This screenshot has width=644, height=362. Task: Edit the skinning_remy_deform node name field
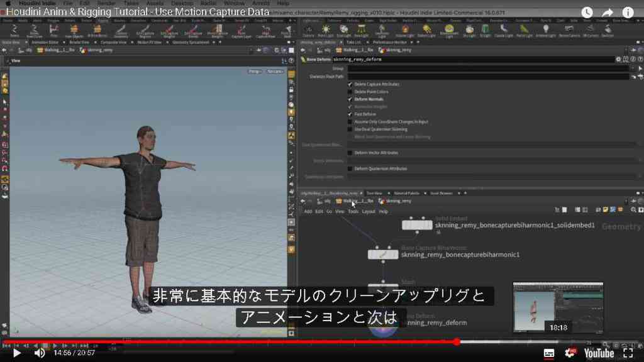[x=472, y=60]
